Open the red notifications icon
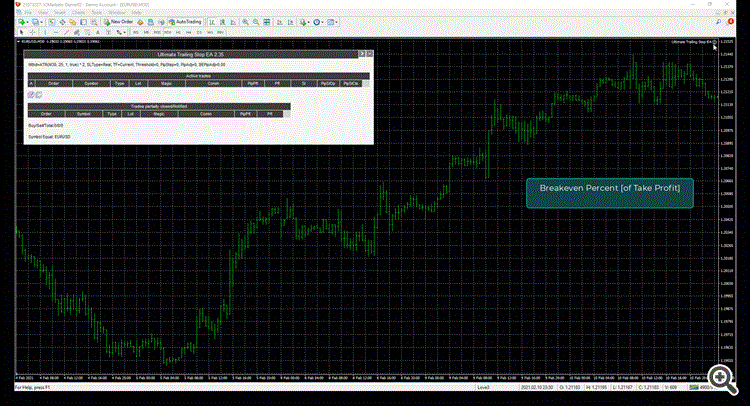 [x=730, y=22]
